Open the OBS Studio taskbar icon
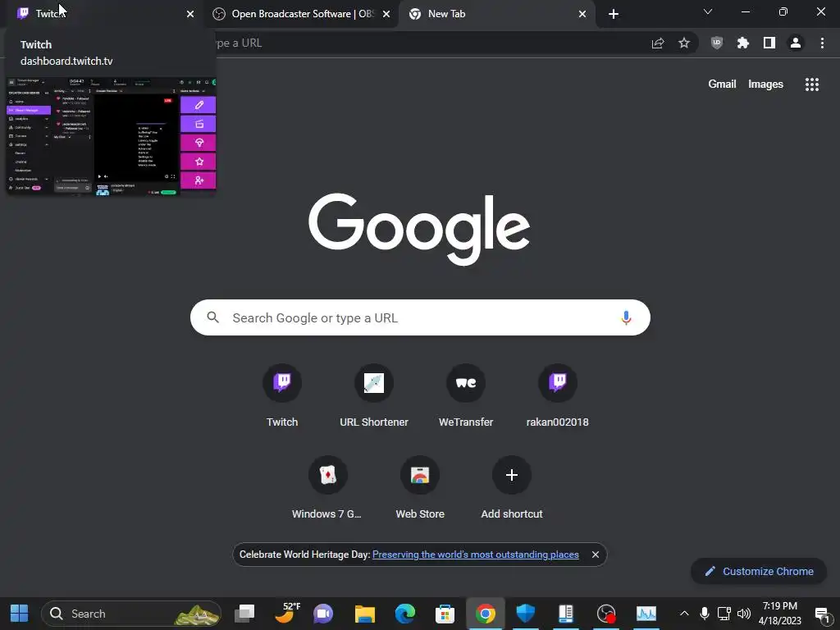The height and width of the screenshot is (630, 840). (606, 614)
